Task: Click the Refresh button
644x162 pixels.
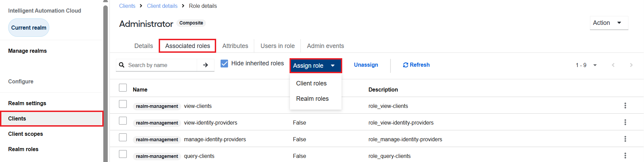Action: tap(416, 65)
